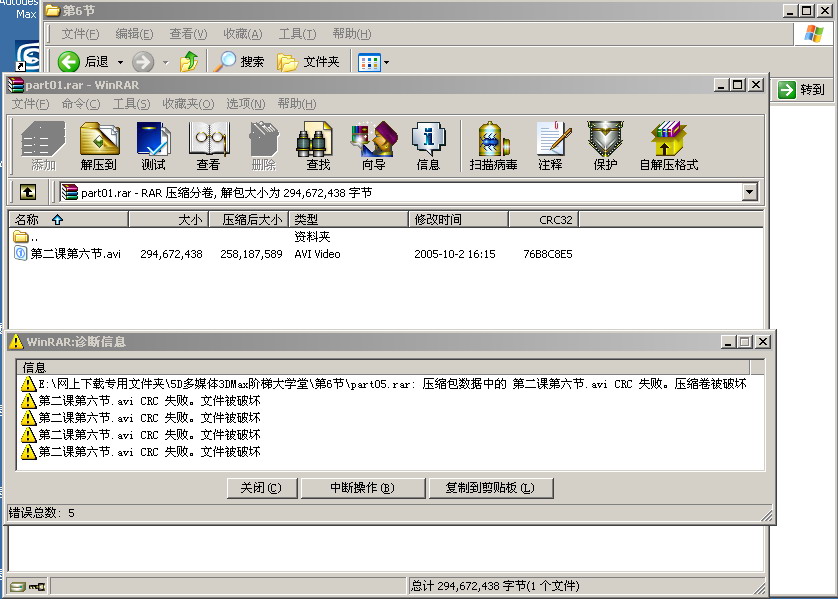Click the packed size value 258,187,589
The image size is (838, 599).
coord(251,254)
